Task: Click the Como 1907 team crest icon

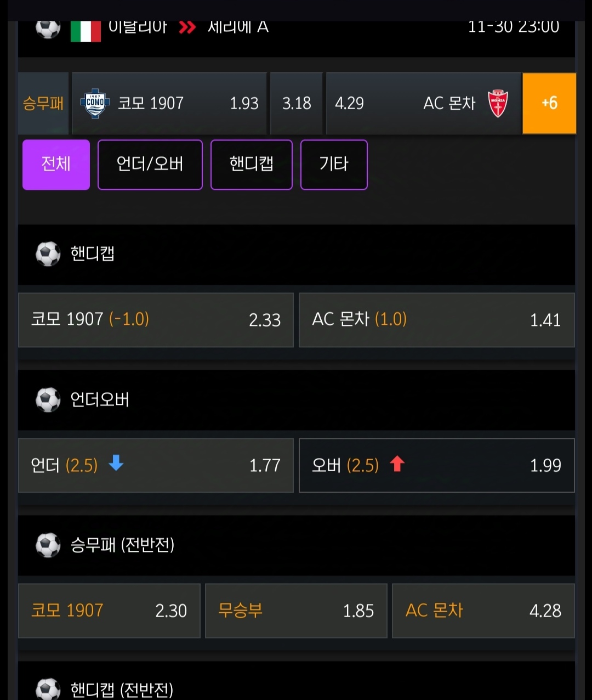Action: [95, 103]
